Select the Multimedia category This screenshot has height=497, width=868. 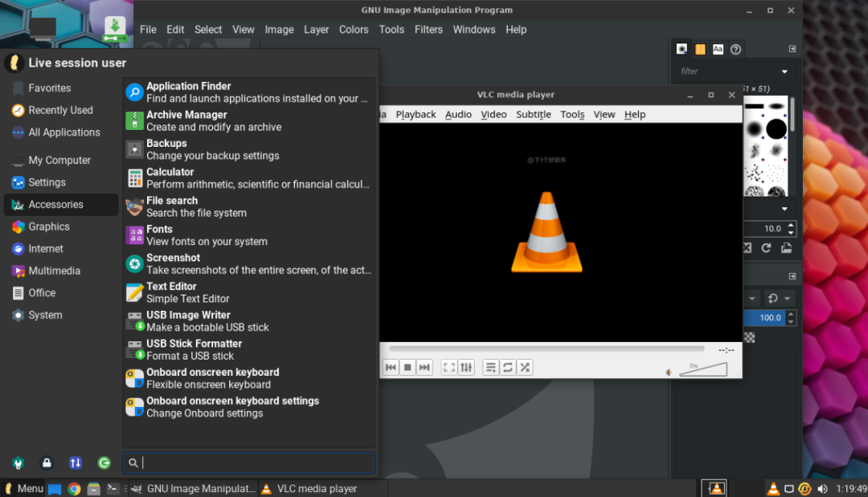54,271
